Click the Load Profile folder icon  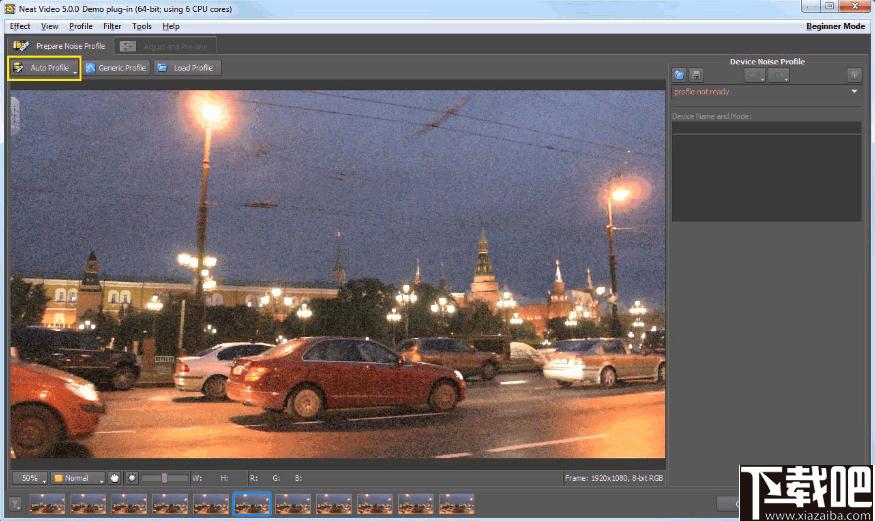coord(162,67)
